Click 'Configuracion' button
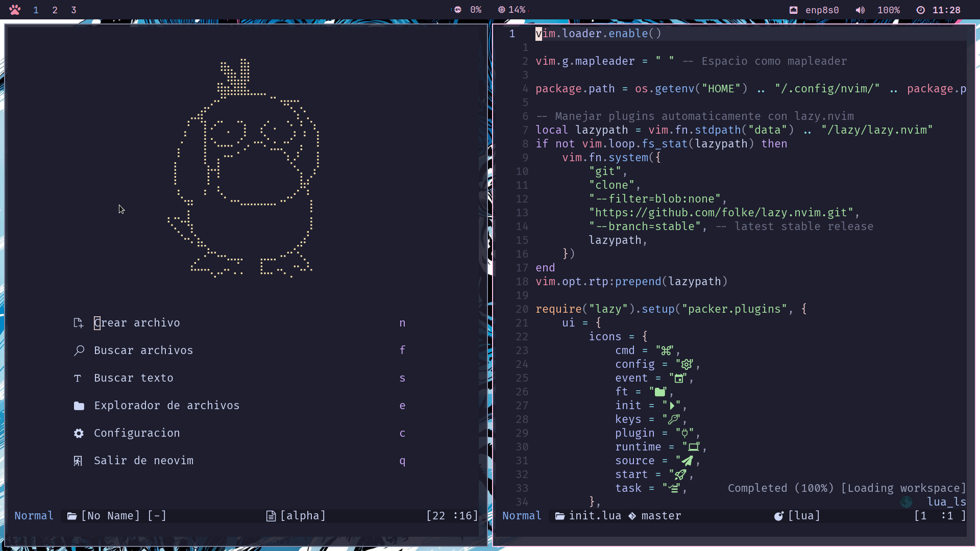The image size is (980, 551). coord(137,433)
